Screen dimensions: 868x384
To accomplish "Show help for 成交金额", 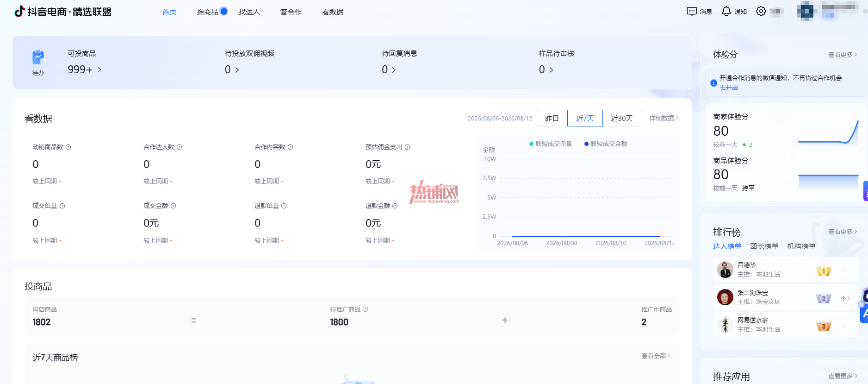I will [x=174, y=206].
